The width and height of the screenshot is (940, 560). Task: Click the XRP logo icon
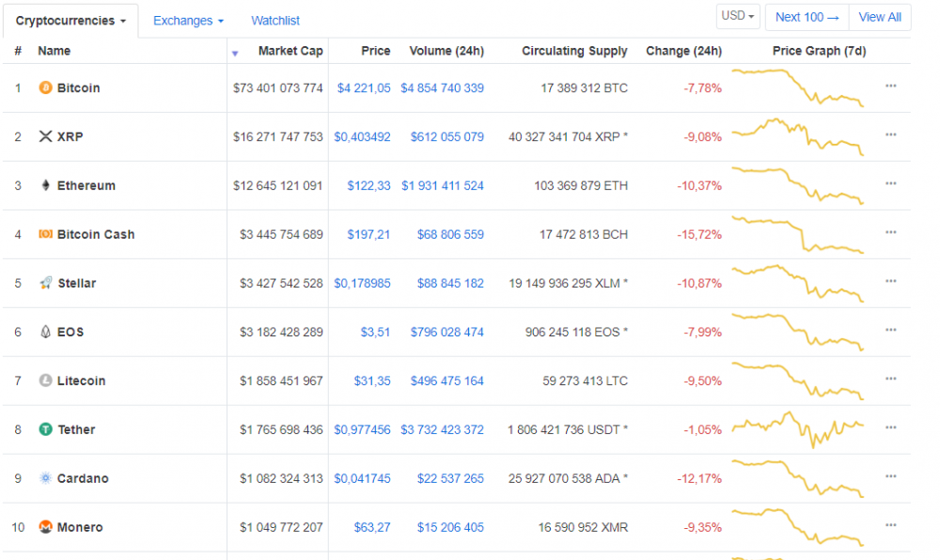[45, 136]
